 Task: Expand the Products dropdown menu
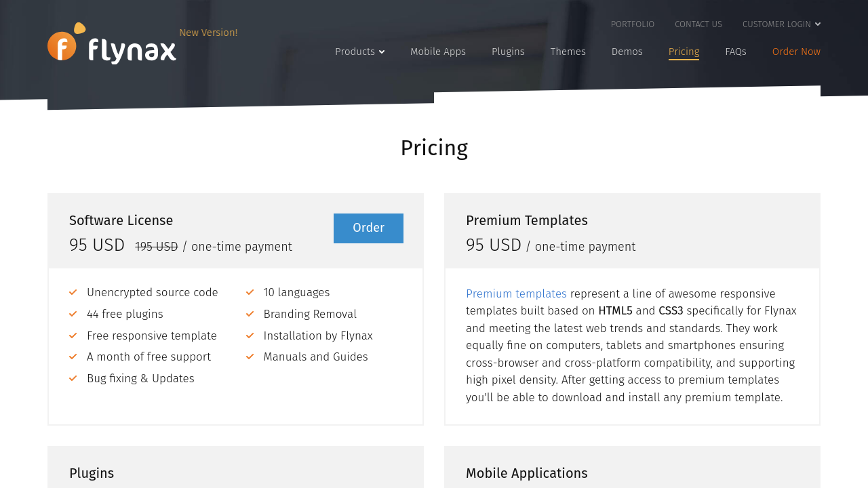coord(359,52)
